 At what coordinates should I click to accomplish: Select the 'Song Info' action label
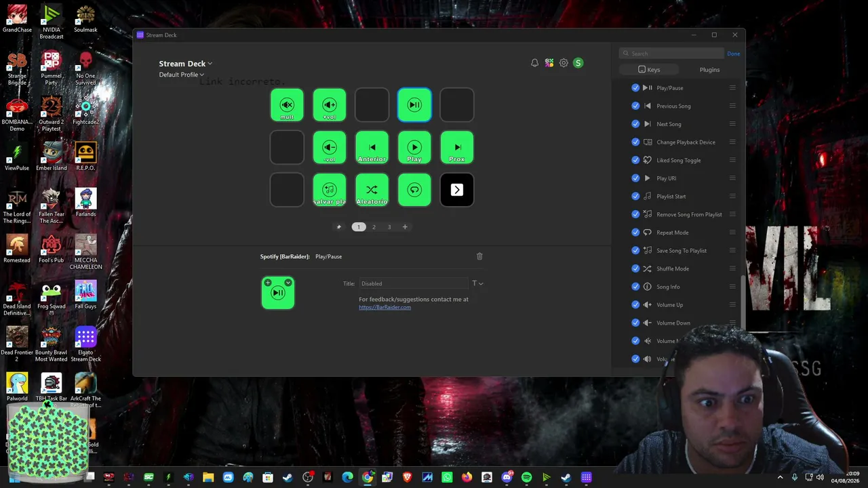[668, 287]
